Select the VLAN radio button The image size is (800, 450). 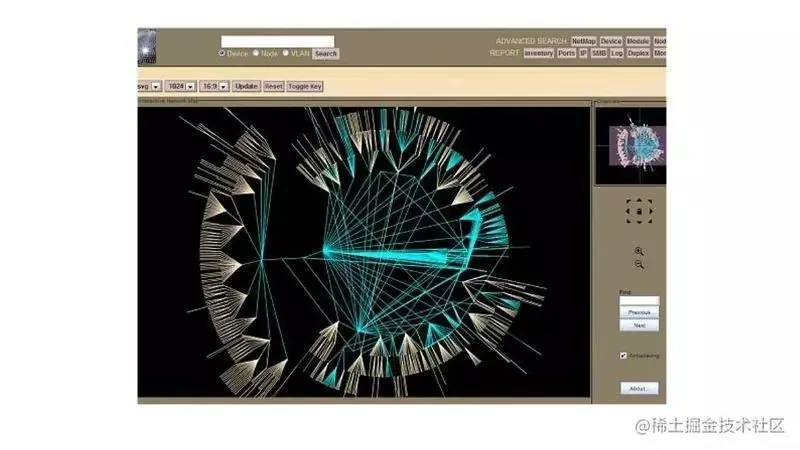[x=286, y=54]
